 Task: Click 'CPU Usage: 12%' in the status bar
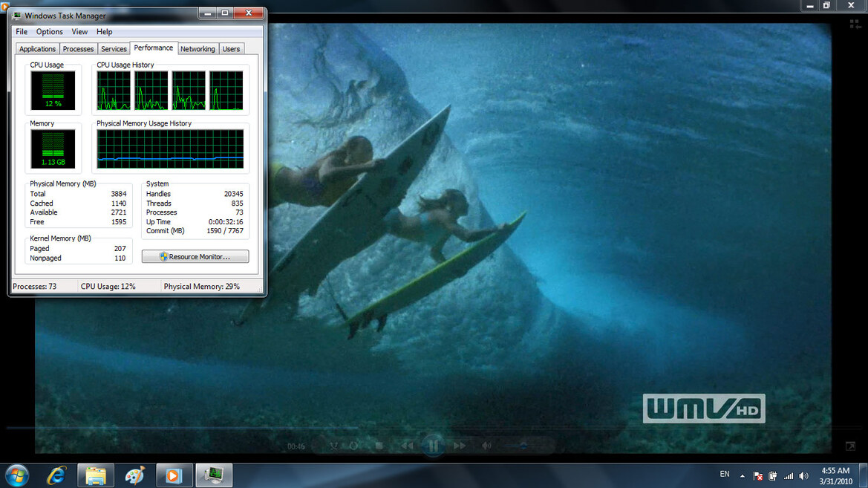coord(108,287)
